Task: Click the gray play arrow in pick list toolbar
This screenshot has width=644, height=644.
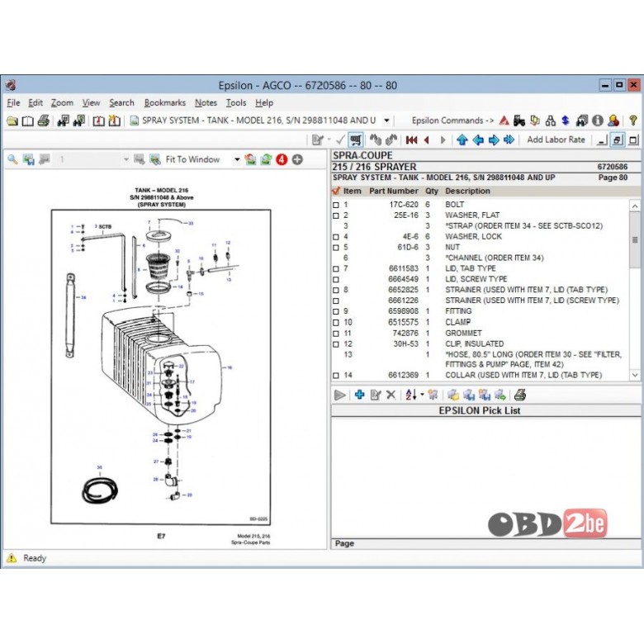Action: (x=339, y=395)
